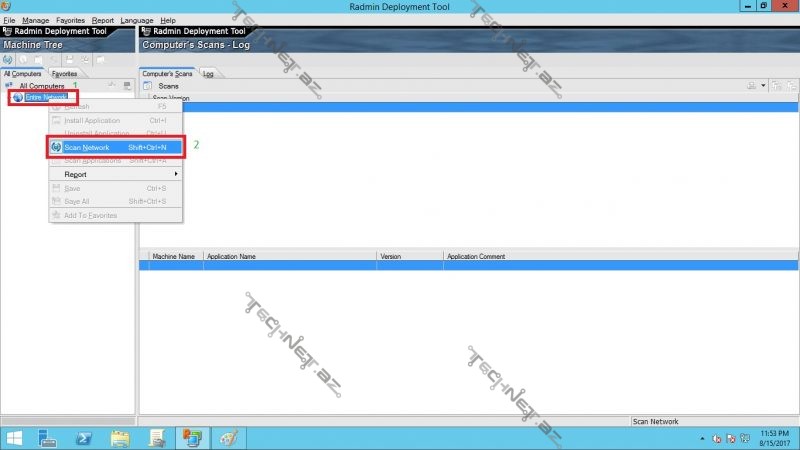Screen dimensions: 800x450
Task: Open Paint from the taskbar
Action: (x=229, y=438)
